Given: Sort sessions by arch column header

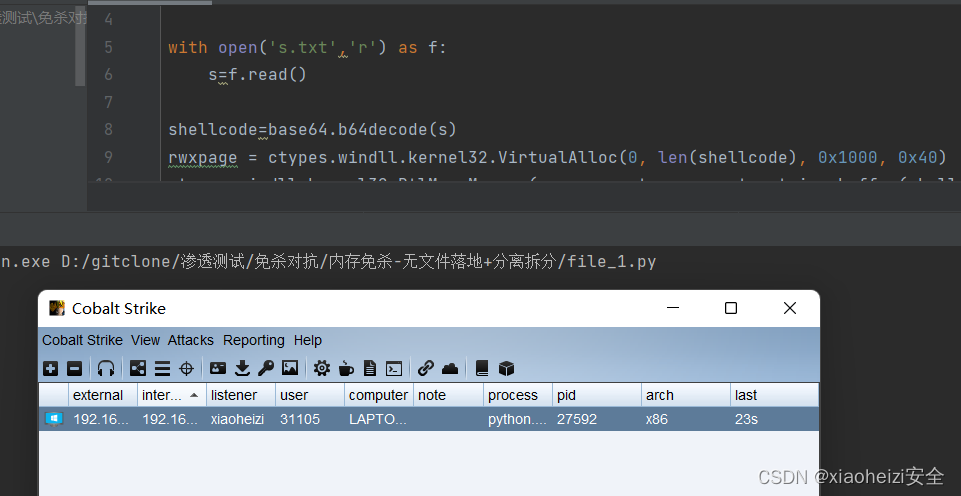Looking at the screenshot, I should 686,395.
